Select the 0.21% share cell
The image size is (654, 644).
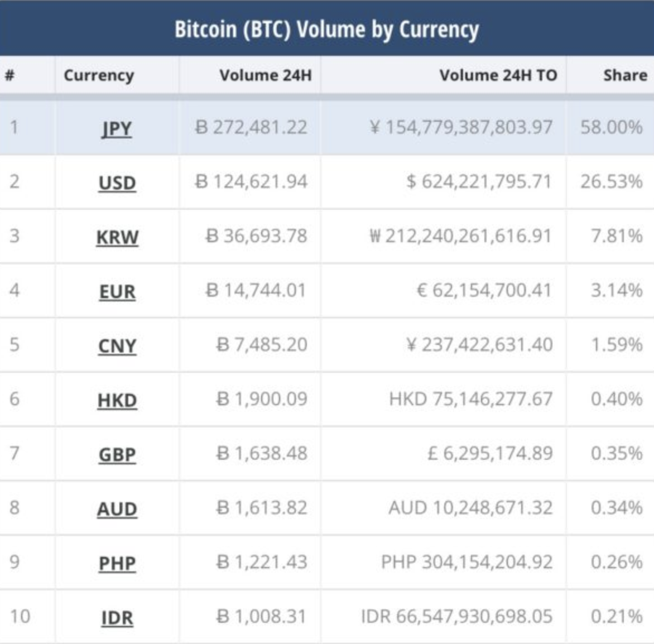pyautogui.click(x=617, y=616)
